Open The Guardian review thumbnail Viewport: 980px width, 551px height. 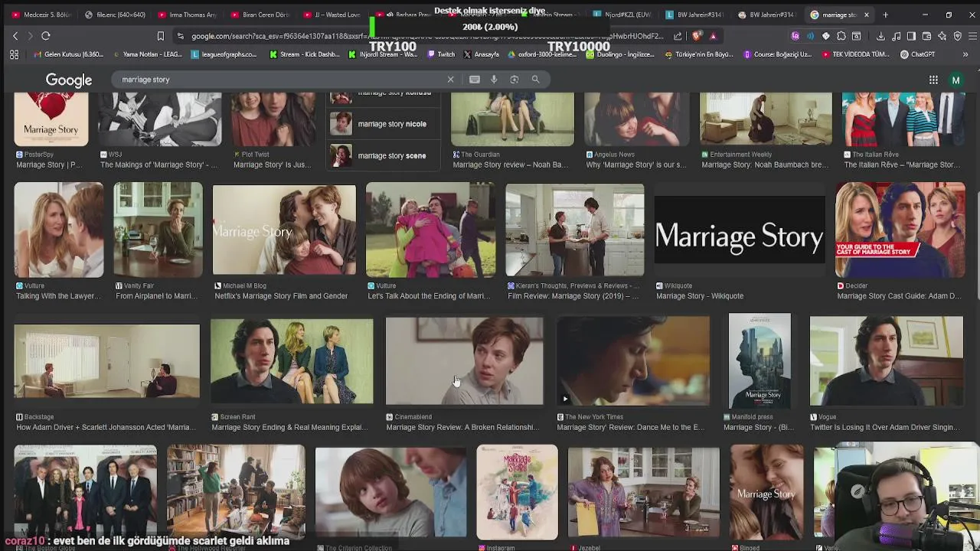[x=512, y=119]
